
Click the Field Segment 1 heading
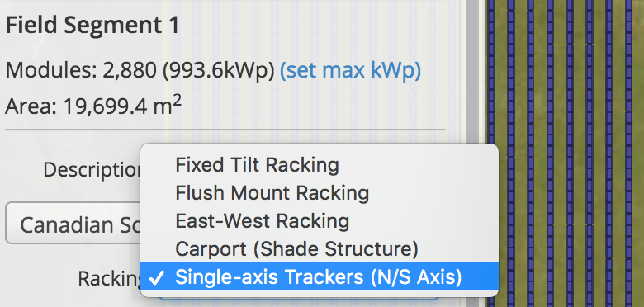tap(92, 26)
